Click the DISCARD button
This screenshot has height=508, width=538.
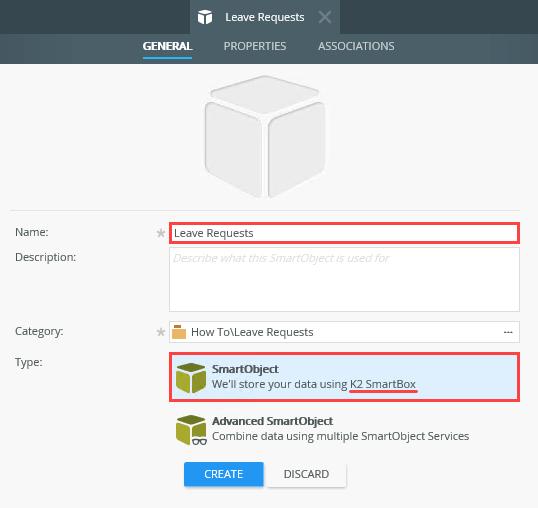click(x=306, y=474)
